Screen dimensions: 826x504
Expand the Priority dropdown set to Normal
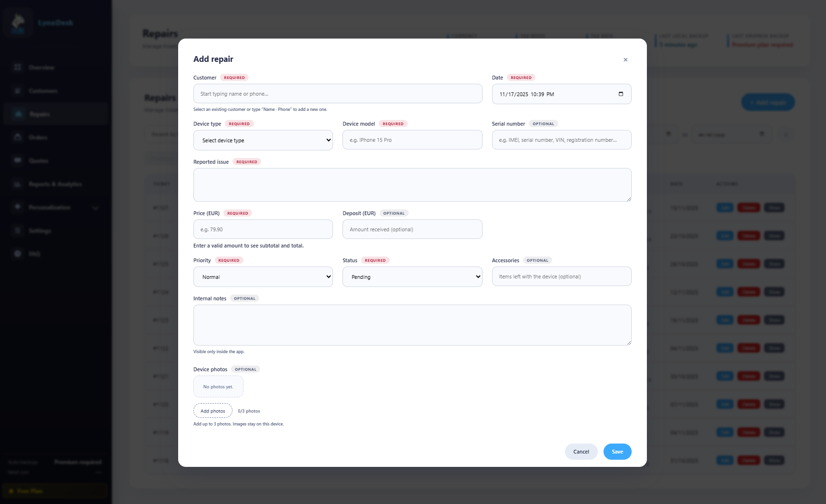pyautogui.click(x=263, y=277)
